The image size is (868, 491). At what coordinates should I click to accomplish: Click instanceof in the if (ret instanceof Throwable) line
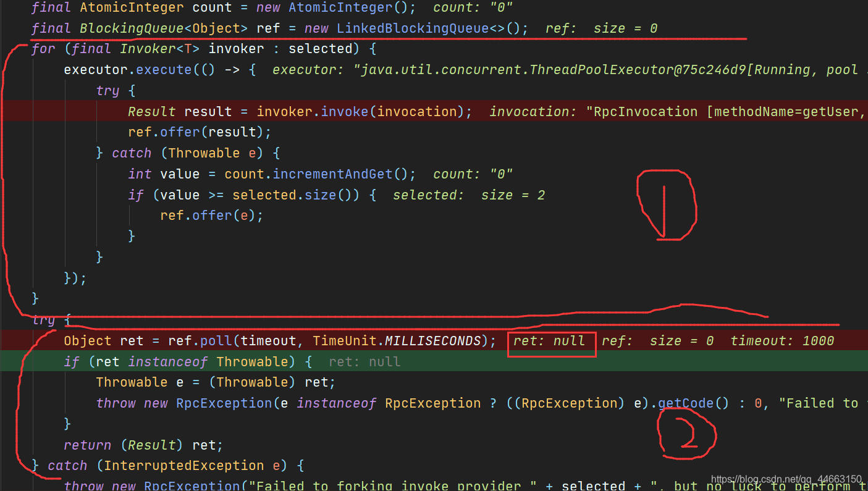(x=168, y=362)
